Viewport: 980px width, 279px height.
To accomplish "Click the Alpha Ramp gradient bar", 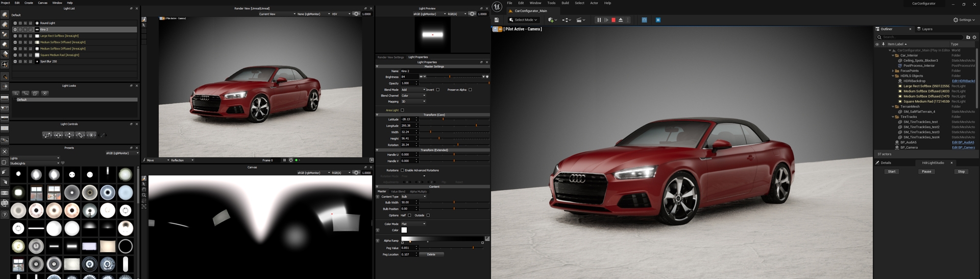I will 443,239.
